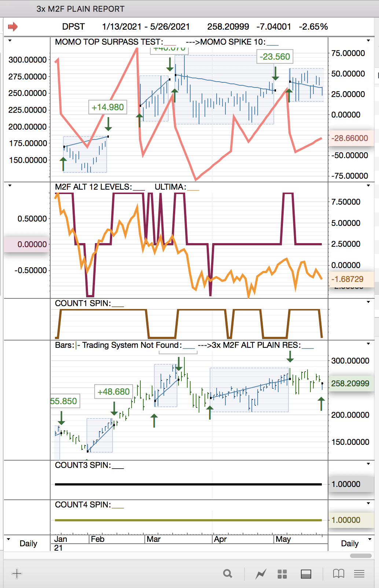
Task: Open right-axis menu triangle of MOMO pane
Action: coord(368,41)
